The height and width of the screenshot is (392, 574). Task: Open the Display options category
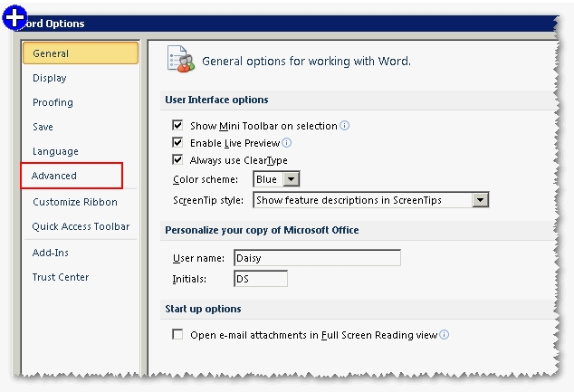click(x=50, y=78)
